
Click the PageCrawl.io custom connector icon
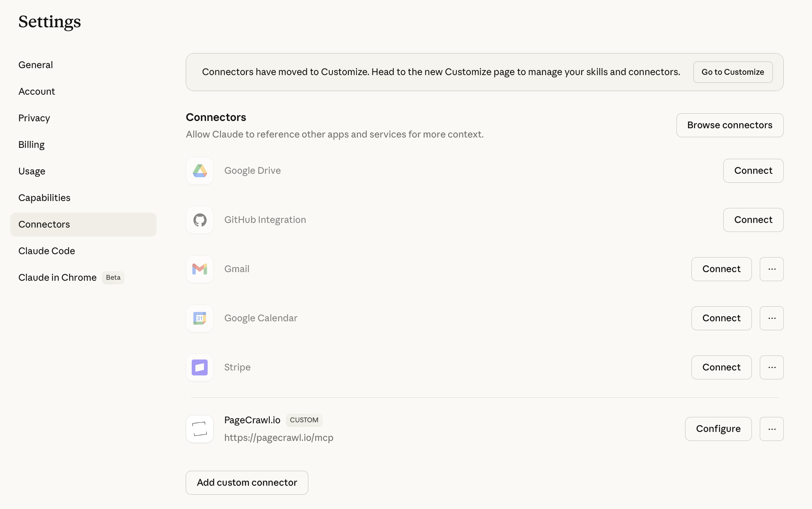click(199, 429)
